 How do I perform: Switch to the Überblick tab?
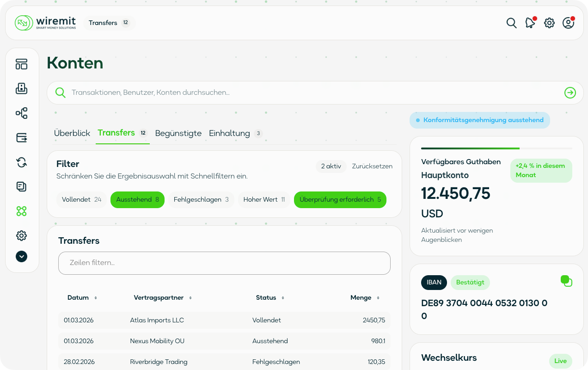(72, 133)
